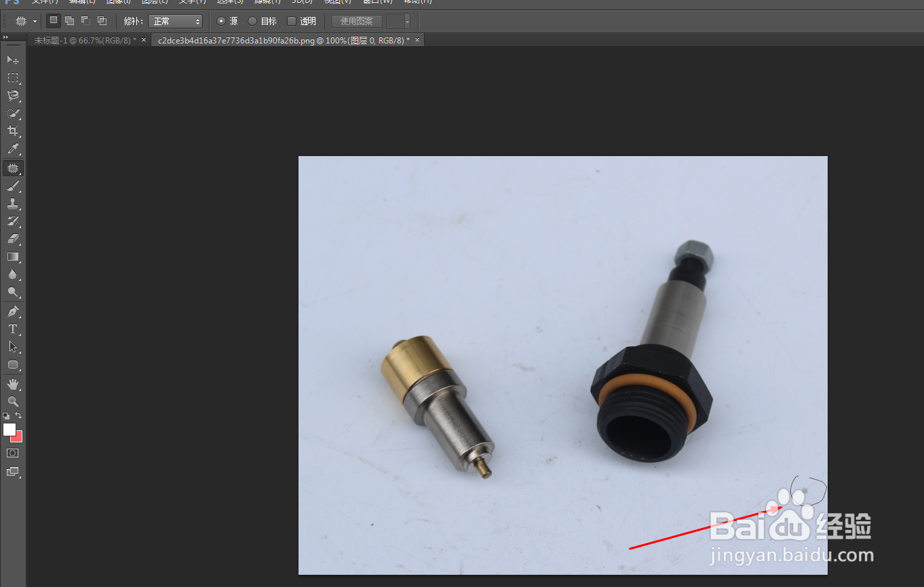
Task: Select the Clone Stamp tool
Action: (x=13, y=204)
